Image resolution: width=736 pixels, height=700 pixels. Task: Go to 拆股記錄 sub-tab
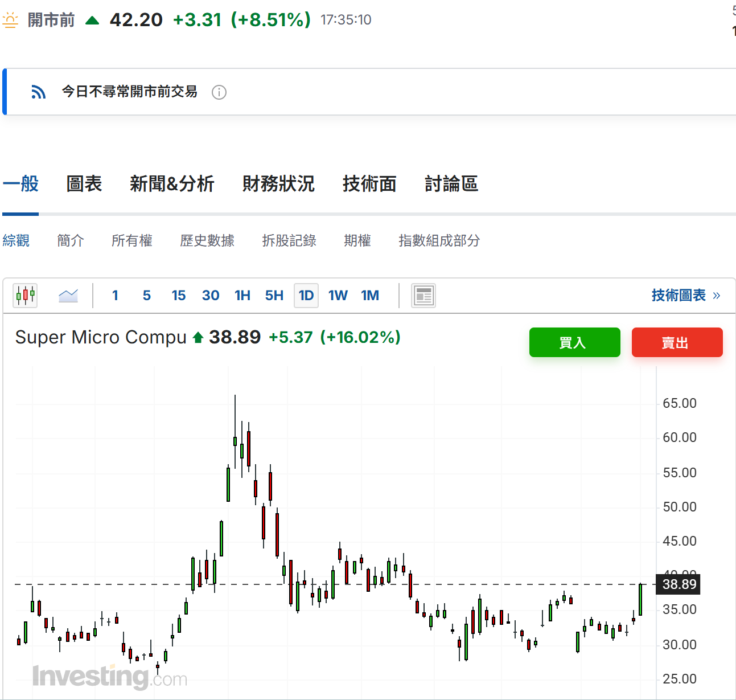(289, 241)
